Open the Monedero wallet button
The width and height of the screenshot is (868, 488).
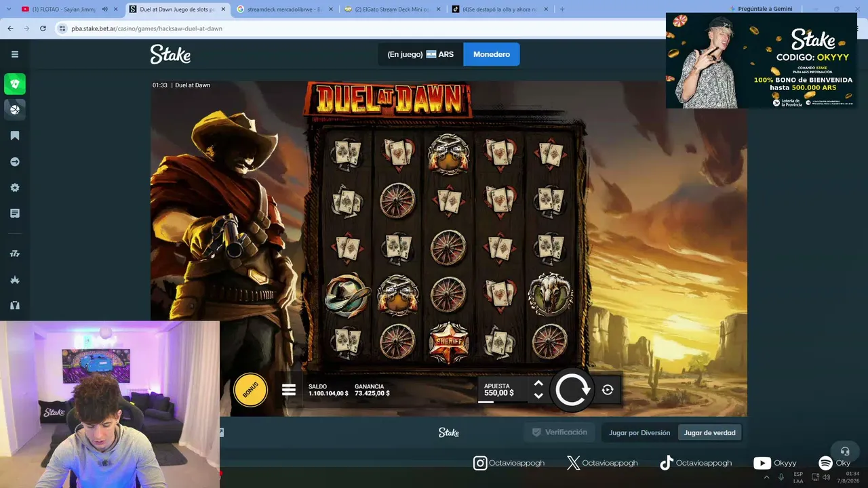coord(492,54)
